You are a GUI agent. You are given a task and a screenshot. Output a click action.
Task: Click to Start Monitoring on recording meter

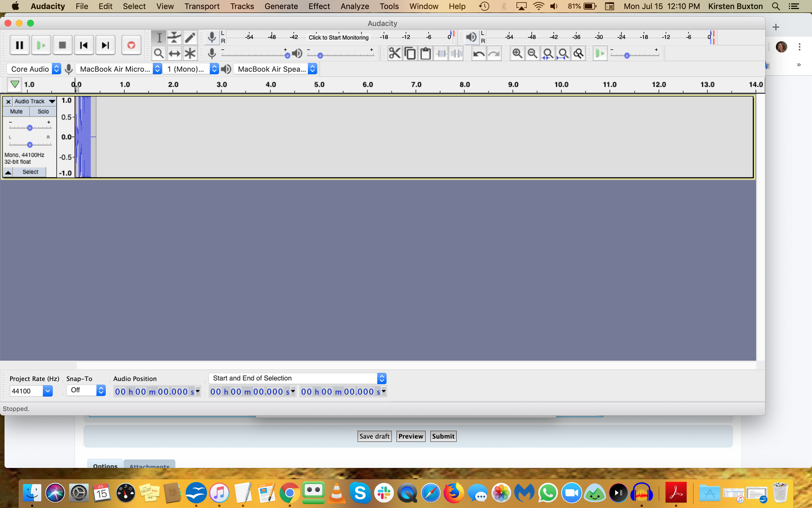point(339,37)
